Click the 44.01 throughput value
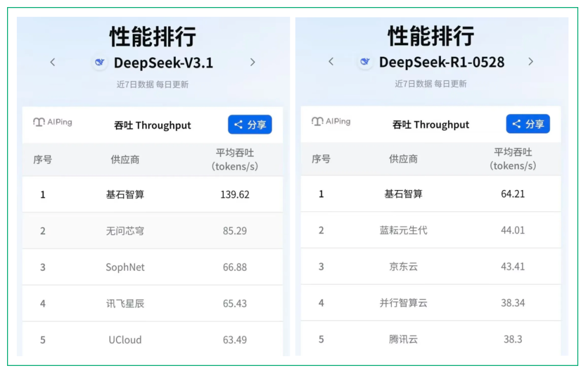588x373 pixels. click(513, 230)
